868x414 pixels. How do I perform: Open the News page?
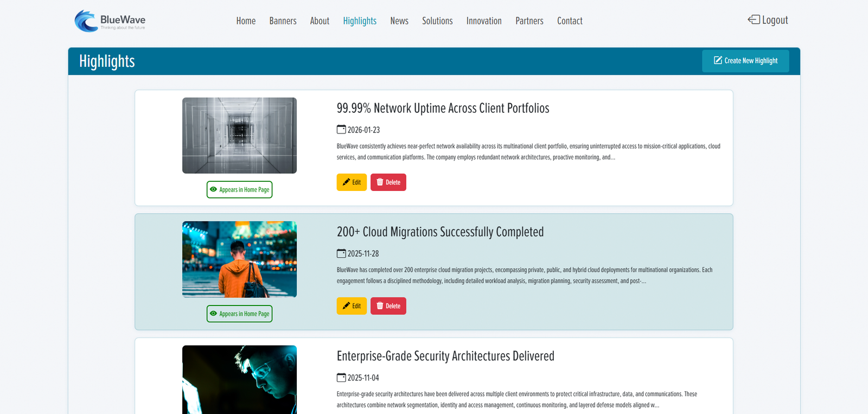coord(399,21)
